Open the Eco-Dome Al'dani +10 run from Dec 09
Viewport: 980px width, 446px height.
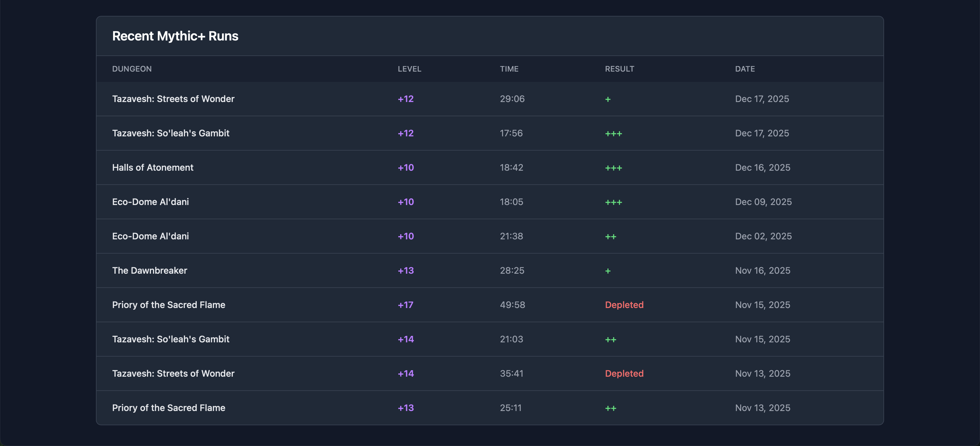150,201
